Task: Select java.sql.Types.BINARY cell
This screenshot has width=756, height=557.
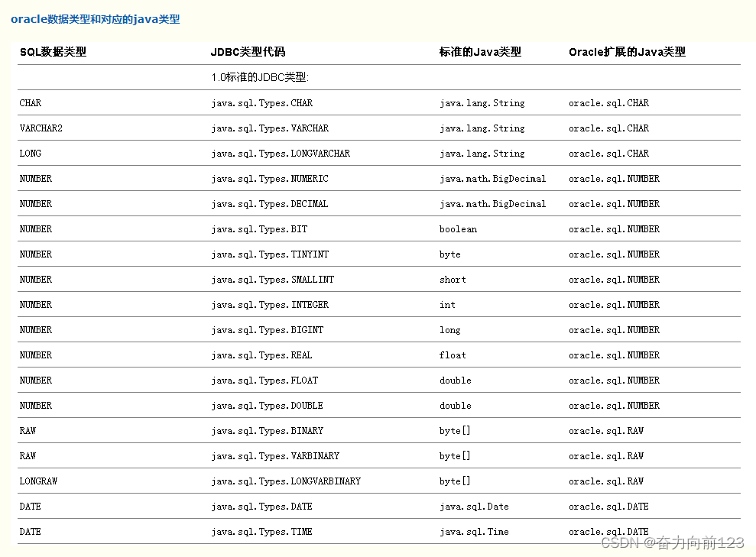Action: click(267, 431)
